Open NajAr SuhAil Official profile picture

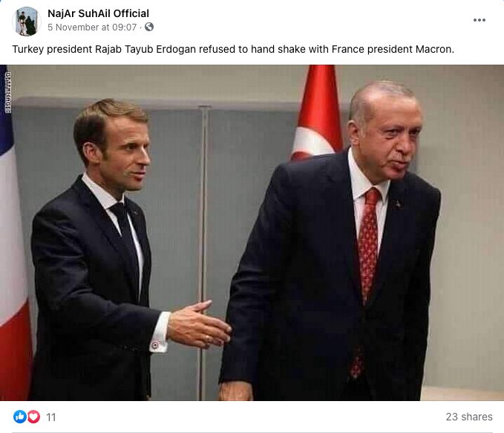(27, 21)
